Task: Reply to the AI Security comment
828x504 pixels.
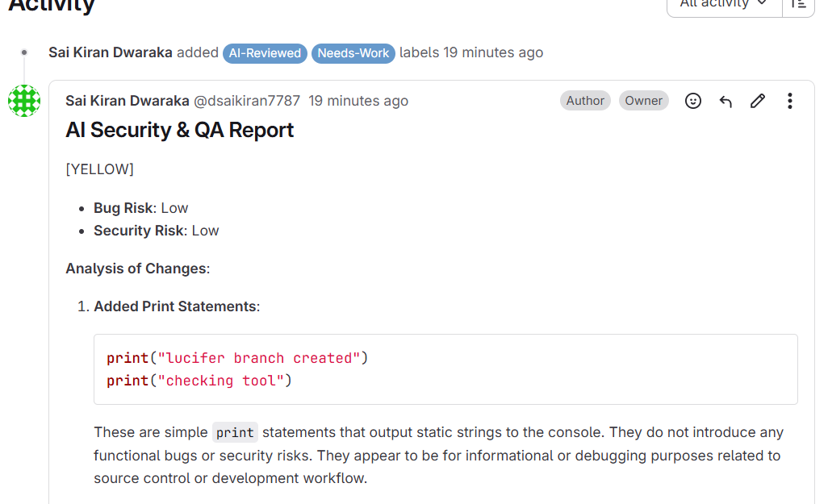Action: [x=726, y=101]
